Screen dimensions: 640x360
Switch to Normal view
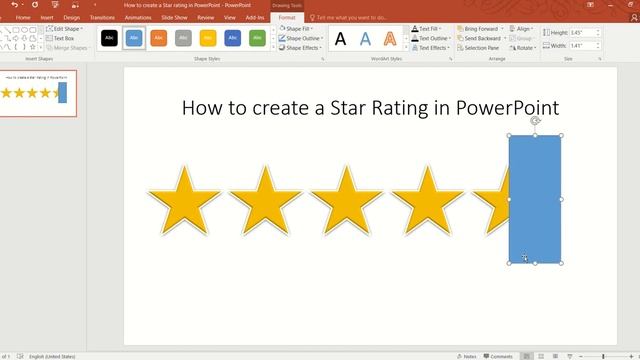pyautogui.click(x=527, y=356)
